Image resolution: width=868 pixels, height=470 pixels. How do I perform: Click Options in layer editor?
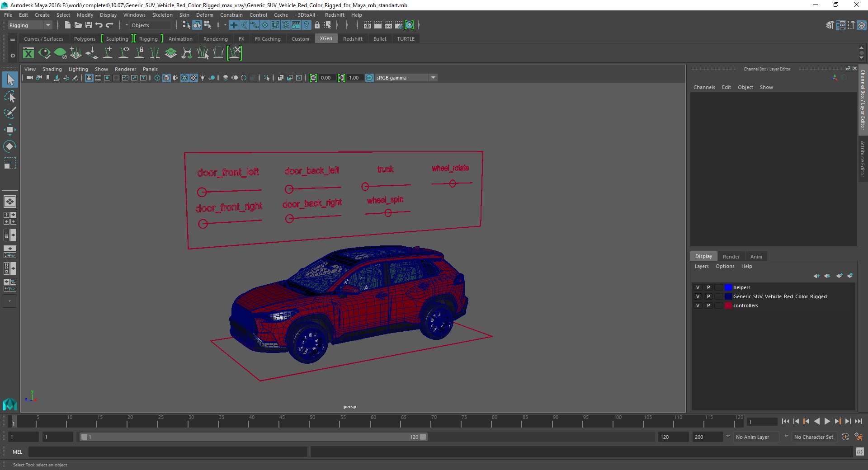725,266
